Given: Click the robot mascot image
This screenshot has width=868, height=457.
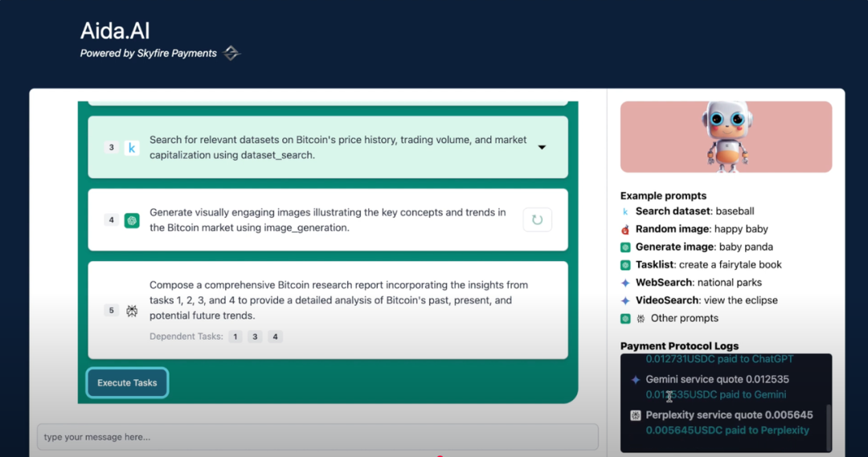Looking at the screenshot, I should (727, 137).
